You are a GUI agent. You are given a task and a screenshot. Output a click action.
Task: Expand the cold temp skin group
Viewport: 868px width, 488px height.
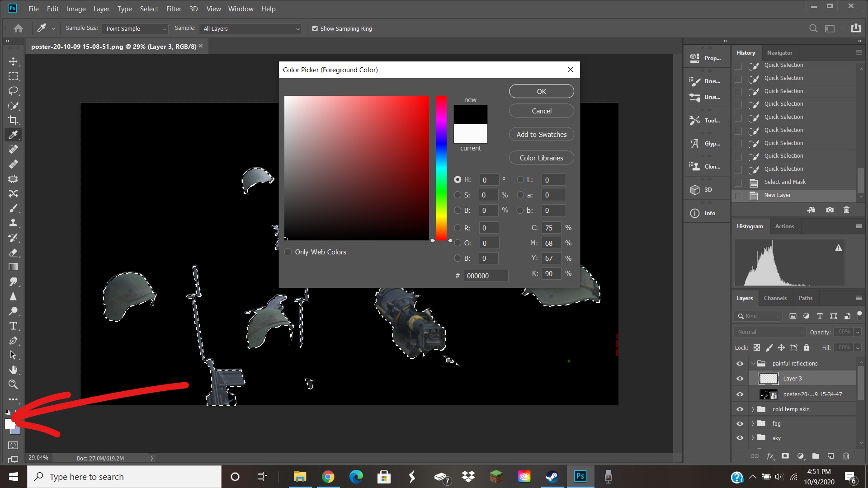tap(753, 409)
